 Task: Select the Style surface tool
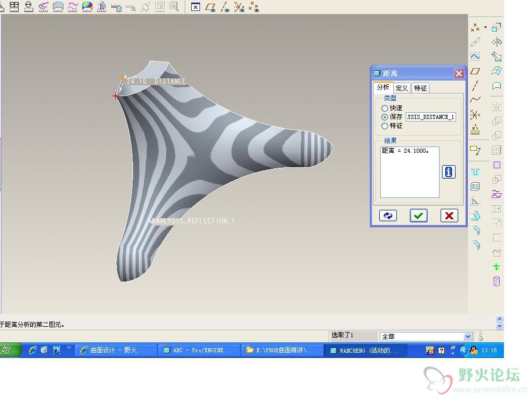(x=497, y=86)
